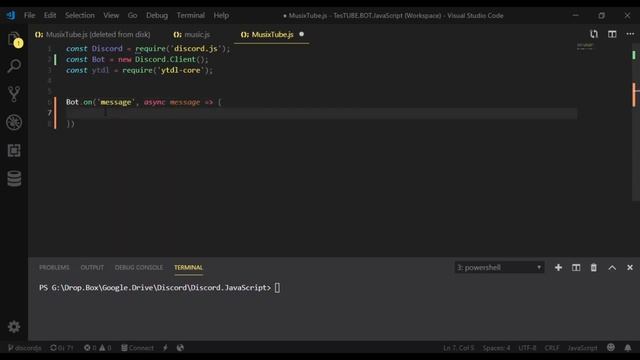This screenshot has height=360, width=640.
Task: Open the database view icon in activity bar
Action: [14, 178]
